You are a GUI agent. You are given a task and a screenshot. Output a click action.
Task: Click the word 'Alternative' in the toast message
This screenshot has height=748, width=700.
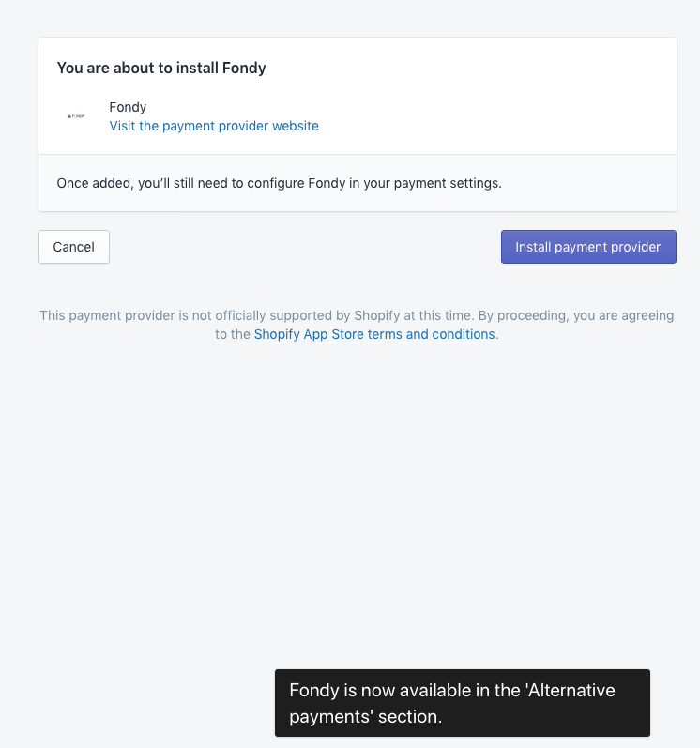click(571, 690)
